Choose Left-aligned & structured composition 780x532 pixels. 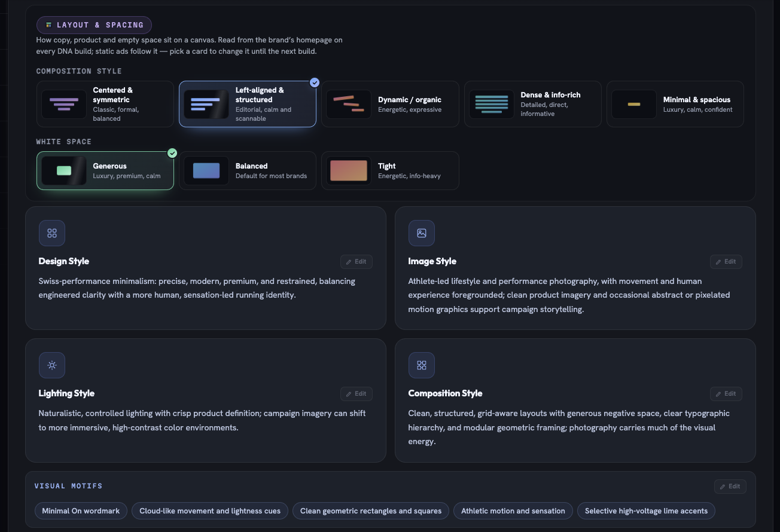click(x=248, y=104)
